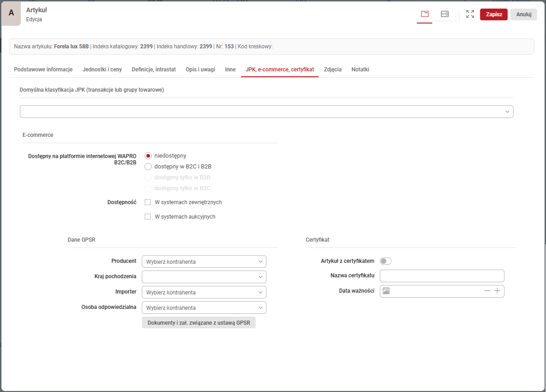Click the plus icon in Data ważności

497,291
